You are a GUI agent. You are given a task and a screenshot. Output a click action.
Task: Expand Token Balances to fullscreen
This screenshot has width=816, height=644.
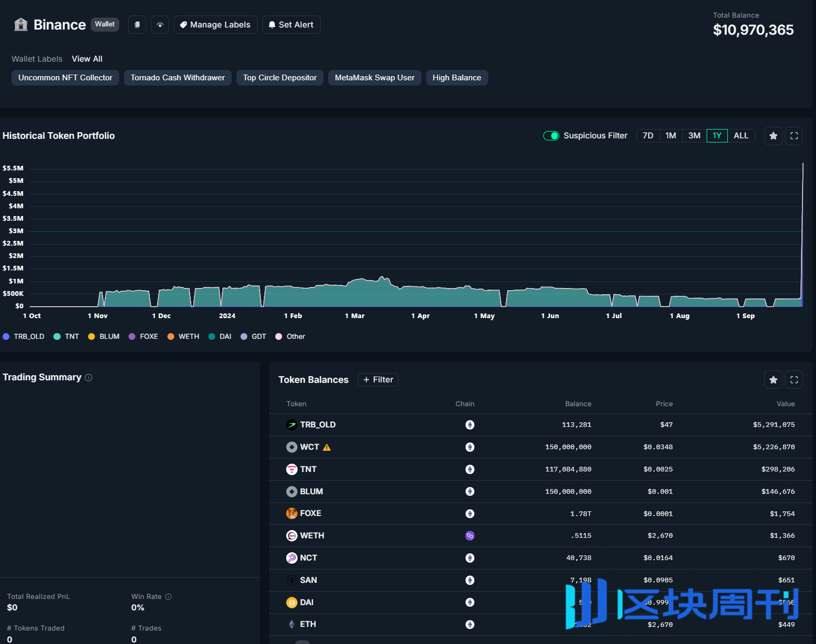coord(794,380)
